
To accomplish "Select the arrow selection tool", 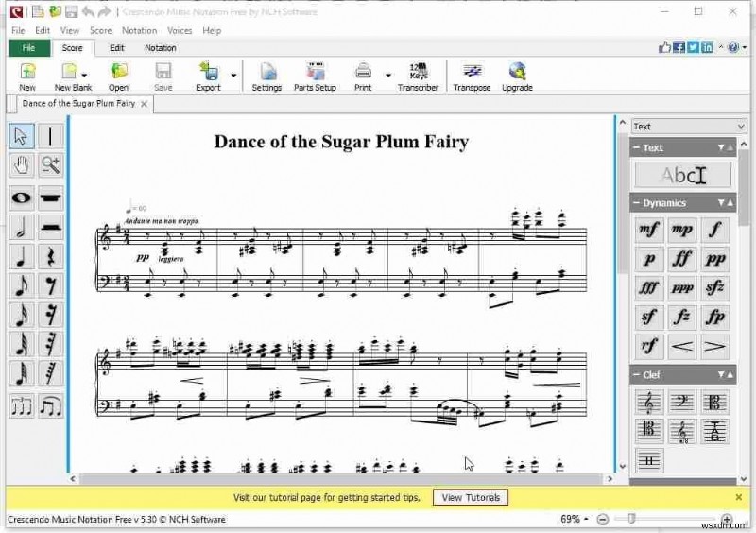I will click(22, 135).
